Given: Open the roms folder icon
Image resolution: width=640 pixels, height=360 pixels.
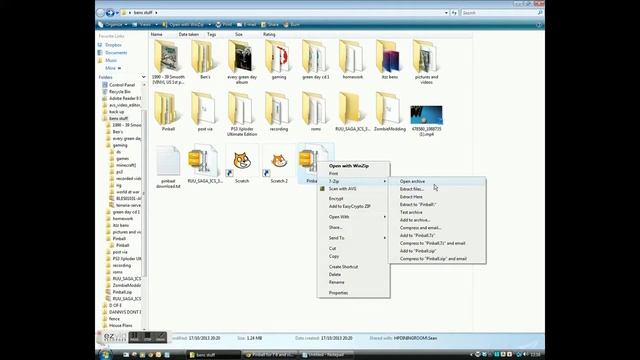Looking at the screenshot, I should point(315,109).
